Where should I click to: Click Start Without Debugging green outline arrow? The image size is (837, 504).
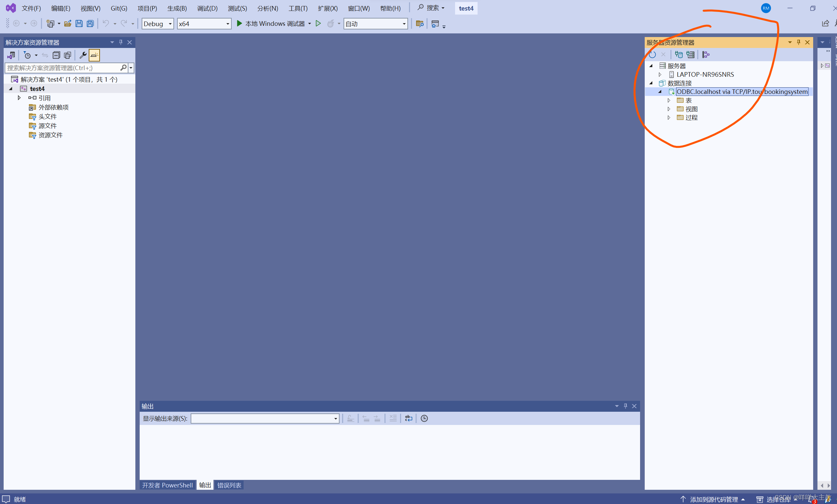coord(318,24)
